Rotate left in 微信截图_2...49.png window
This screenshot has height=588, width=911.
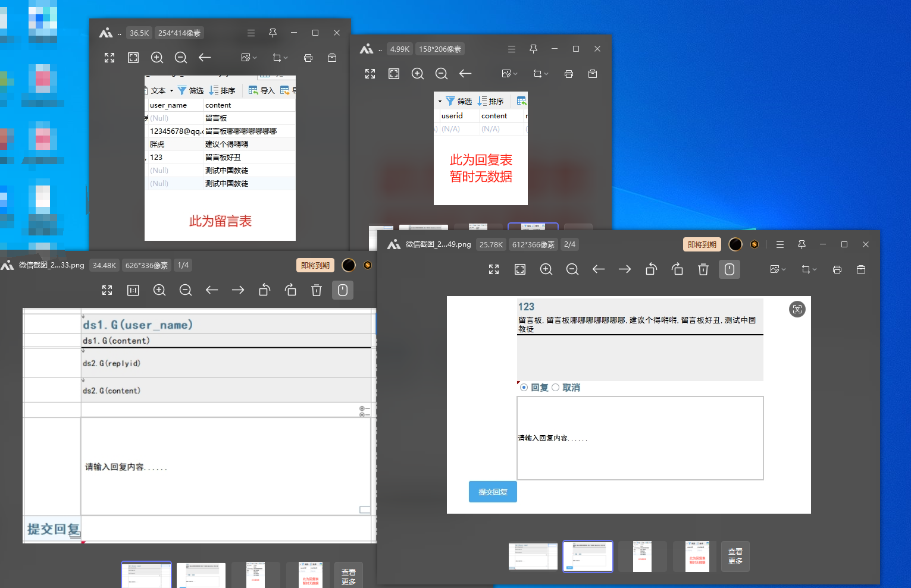tap(651, 269)
